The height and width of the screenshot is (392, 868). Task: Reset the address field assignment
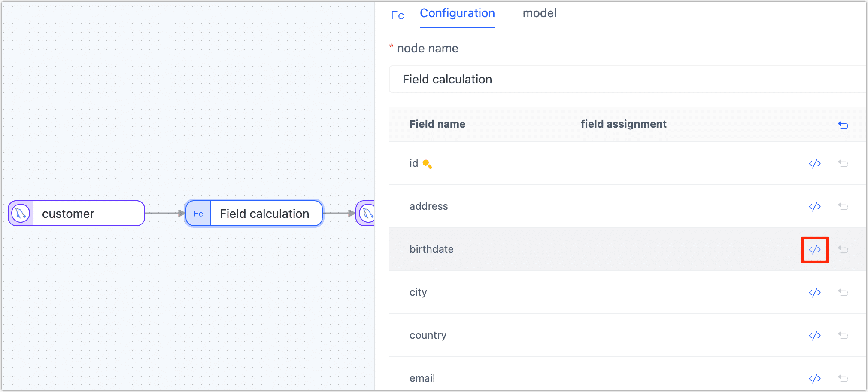pyautogui.click(x=843, y=207)
